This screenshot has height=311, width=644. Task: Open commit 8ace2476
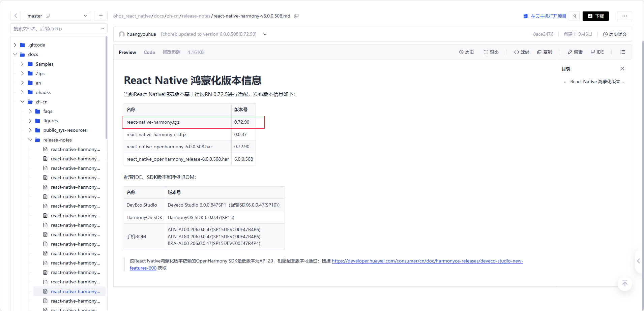click(543, 34)
